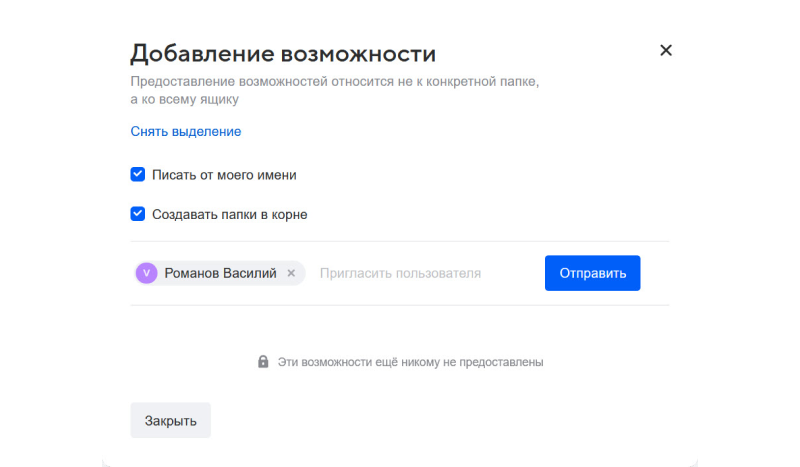Click the text 'Эти возможности ещё никому не предоставлены'
The image size is (800, 467).
411,362
